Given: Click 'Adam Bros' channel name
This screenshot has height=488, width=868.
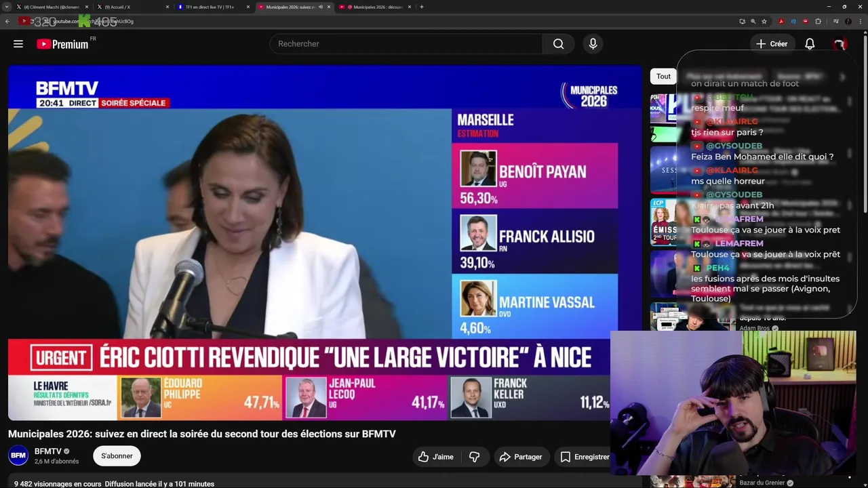Looking at the screenshot, I should [755, 328].
